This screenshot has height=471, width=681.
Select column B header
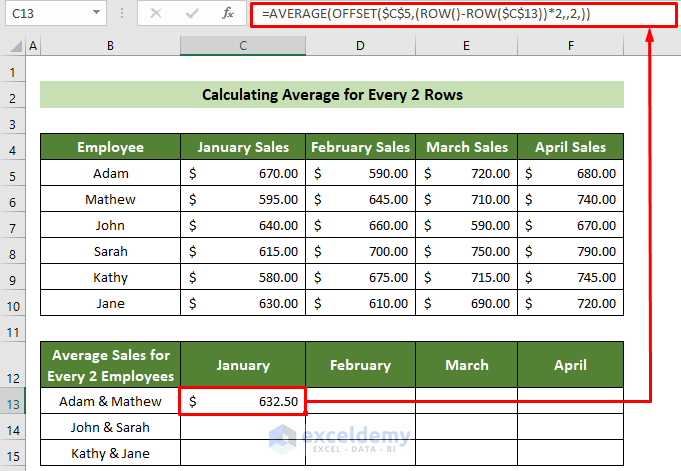[110, 46]
